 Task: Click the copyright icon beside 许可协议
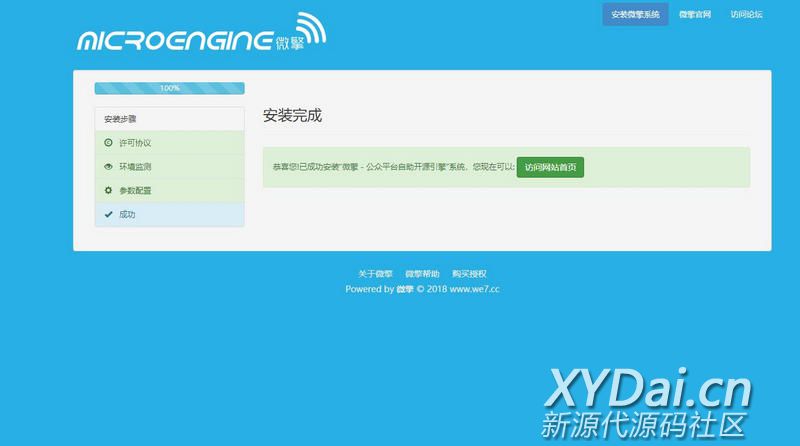108,142
